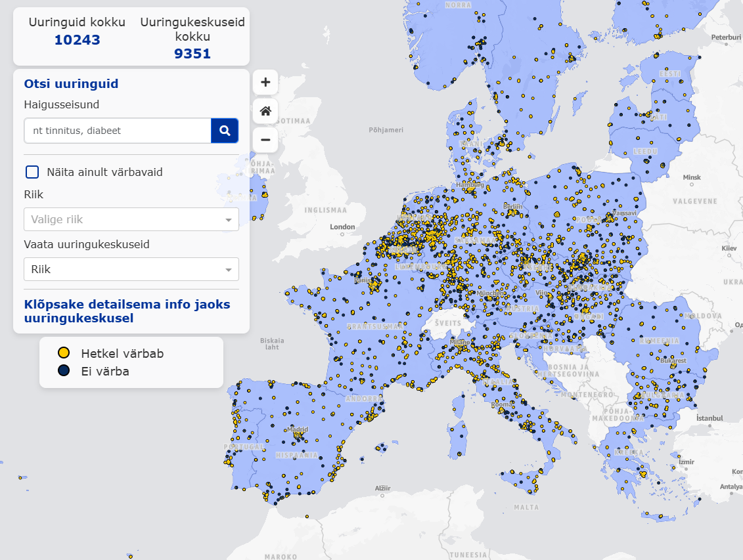Click the study site marker at Madrid
The image size is (743, 560).
click(298, 435)
